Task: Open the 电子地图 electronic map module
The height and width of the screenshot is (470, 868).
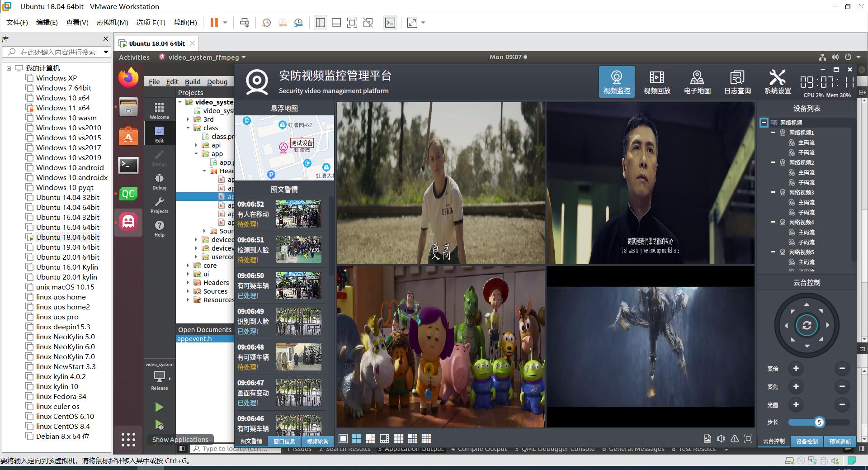Action: click(x=697, y=82)
